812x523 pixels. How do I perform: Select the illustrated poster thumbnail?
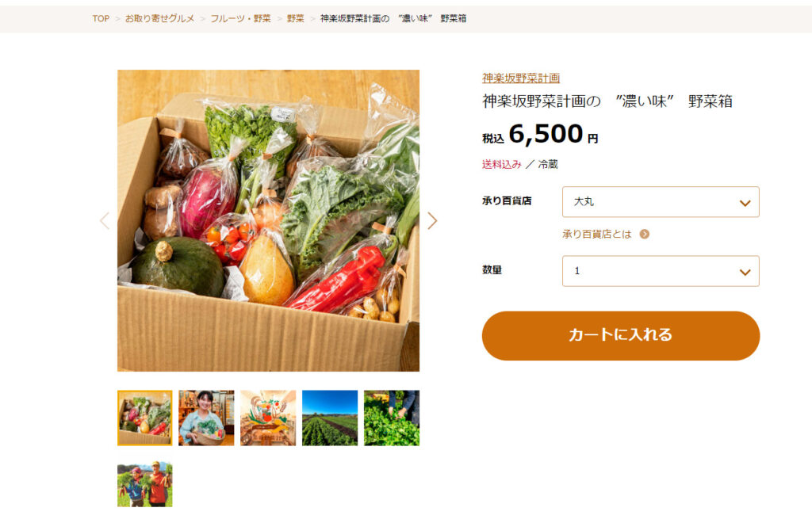(x=268, y=418)
